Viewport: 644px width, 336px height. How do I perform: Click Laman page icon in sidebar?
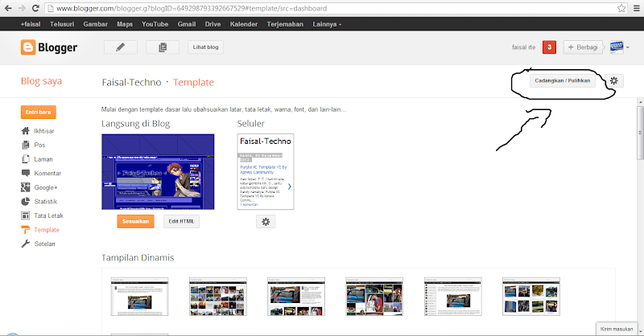[x=26, y=159]
